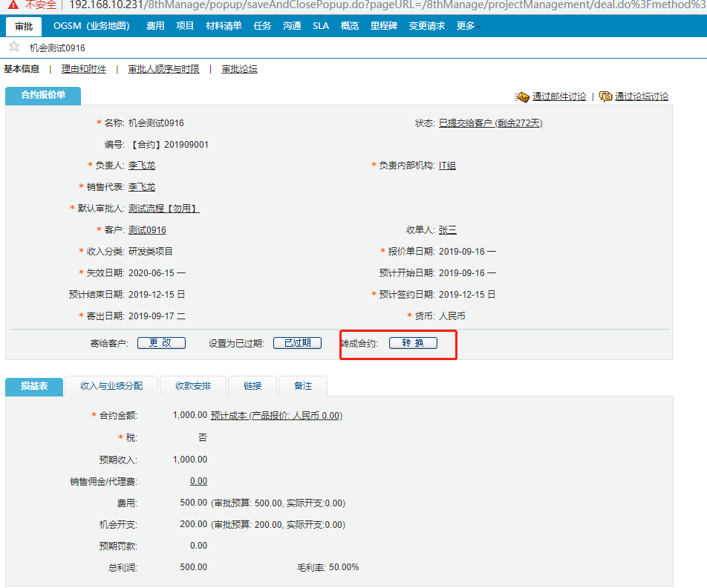
Task: Open the 里程碑 menu
Action: (x=384, y=26)
